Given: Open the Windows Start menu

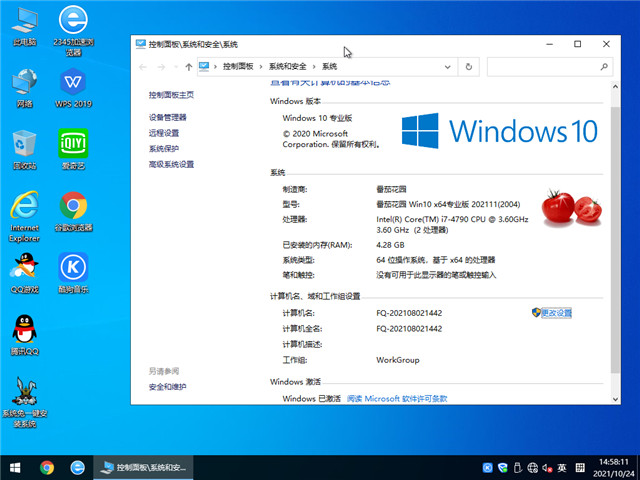Looking at the screenshot, I should tap(15, 467).
